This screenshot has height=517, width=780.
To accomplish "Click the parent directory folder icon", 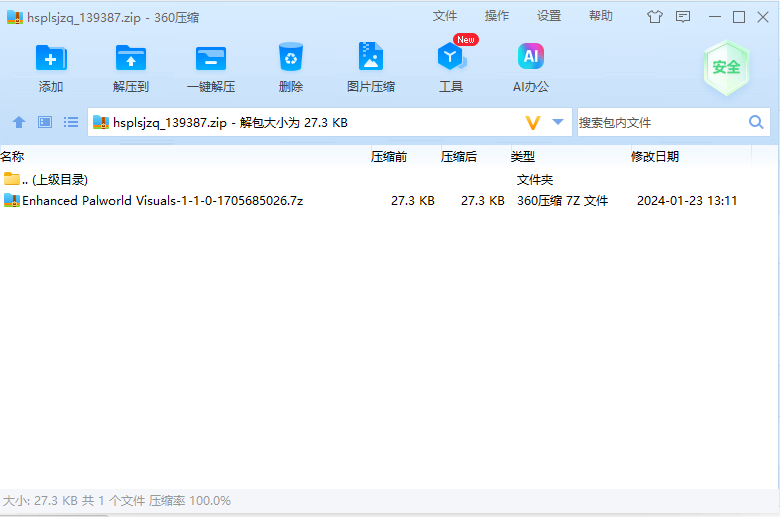I will tap(11, 178).
